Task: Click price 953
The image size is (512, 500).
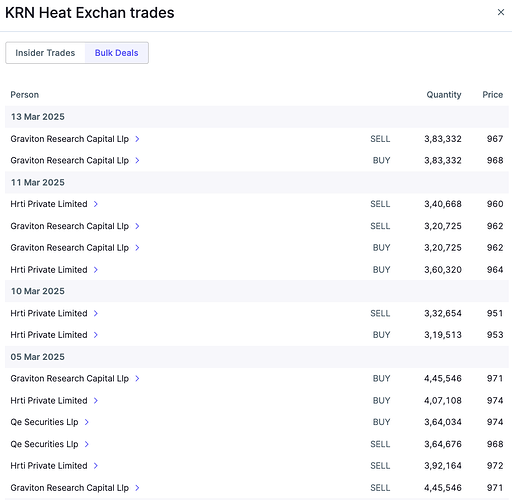Action: [495, 335]
